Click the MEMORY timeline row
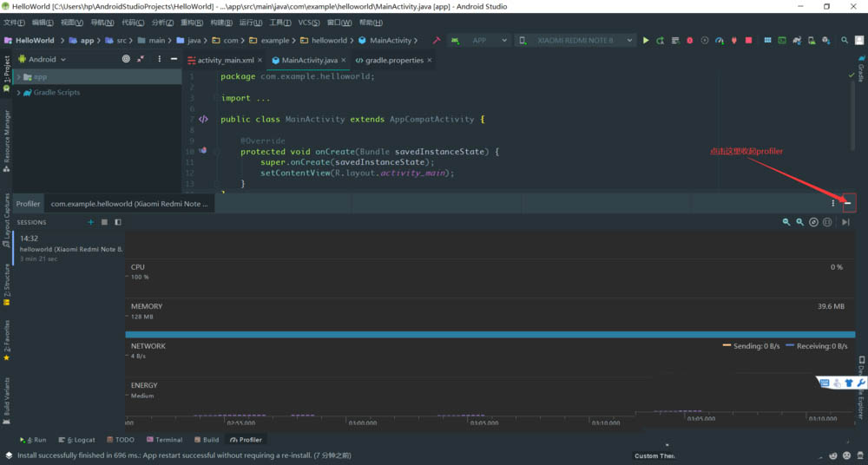Image resolution: width=868 pixels, height=465 pixels. pos(486,317)
